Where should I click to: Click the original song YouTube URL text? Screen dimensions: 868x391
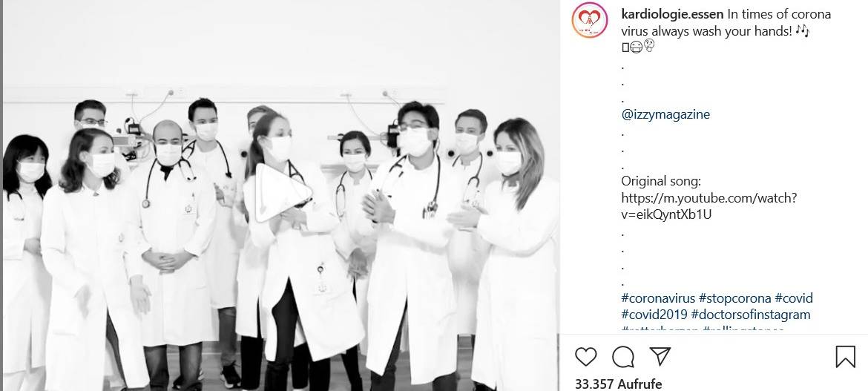pyautogui.click(x=709, y=206)
